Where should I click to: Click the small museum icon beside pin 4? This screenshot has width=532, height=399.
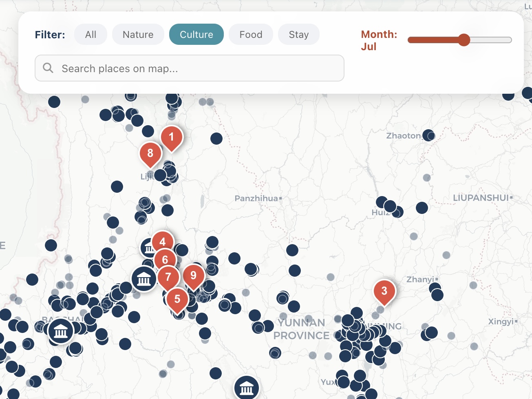(148, 248)
